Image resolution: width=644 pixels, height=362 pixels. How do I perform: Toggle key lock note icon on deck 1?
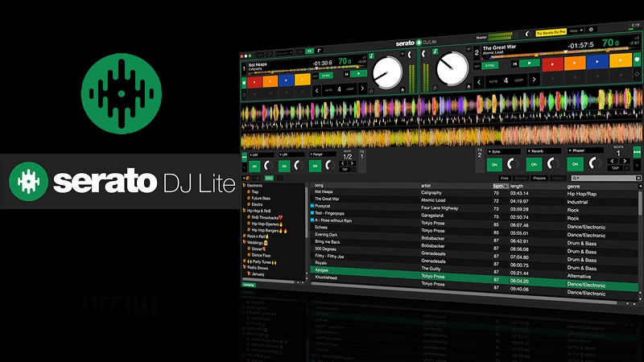(371, 56)
